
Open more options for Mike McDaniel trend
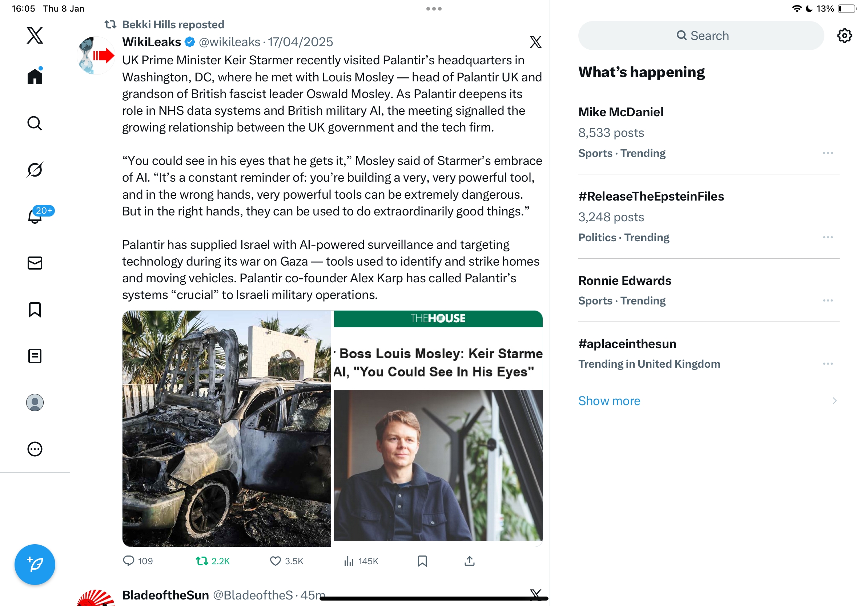pos(828,153)
